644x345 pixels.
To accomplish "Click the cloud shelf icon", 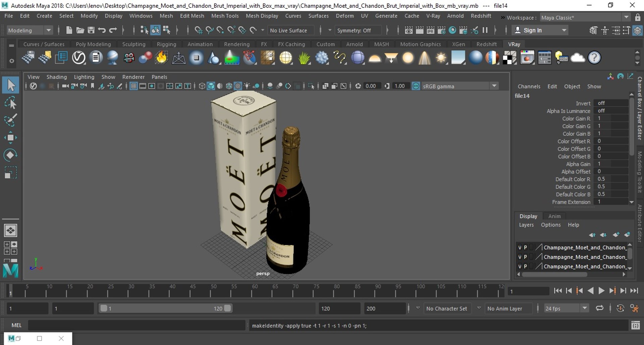I will click(578, 58).
